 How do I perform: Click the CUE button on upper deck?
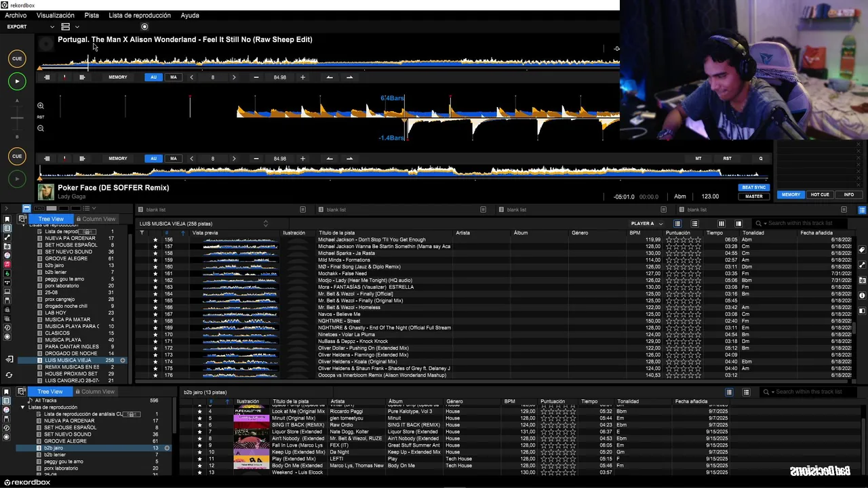pyautogui.click(x=17, y=58)
